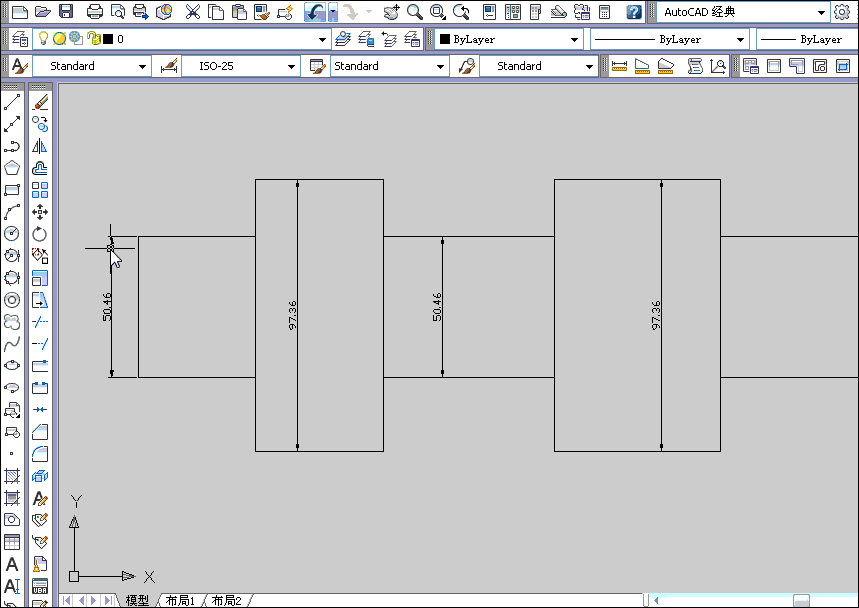Select Multiline Text tool A
The width and height of the screenshot is (859, 608).
click(12, 564)
